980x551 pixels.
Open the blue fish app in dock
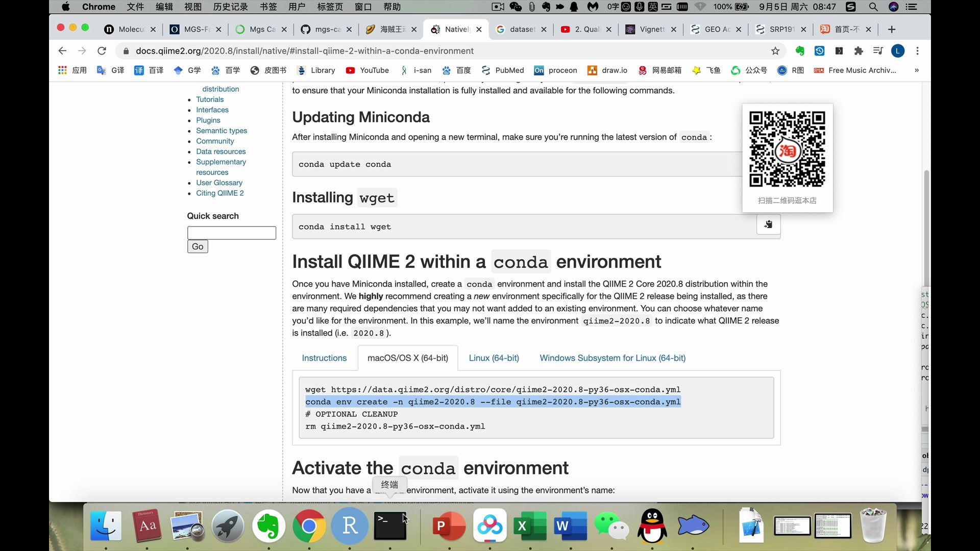(x=693, y=526)
